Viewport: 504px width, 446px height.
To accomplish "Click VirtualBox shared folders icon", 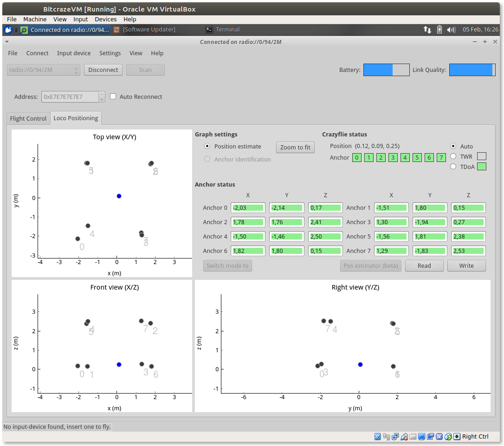I will pyautogui.click(x=413, y=436).
